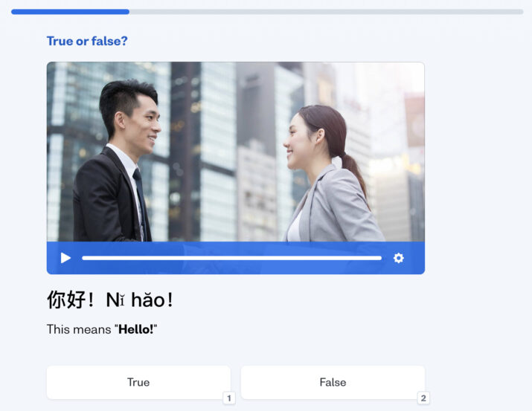Image resolution: width=532 pixels, height=411 pixels.
Task: Click the Chinese phrase 你好 Nǐ hǎo
Action: (110, 300)
